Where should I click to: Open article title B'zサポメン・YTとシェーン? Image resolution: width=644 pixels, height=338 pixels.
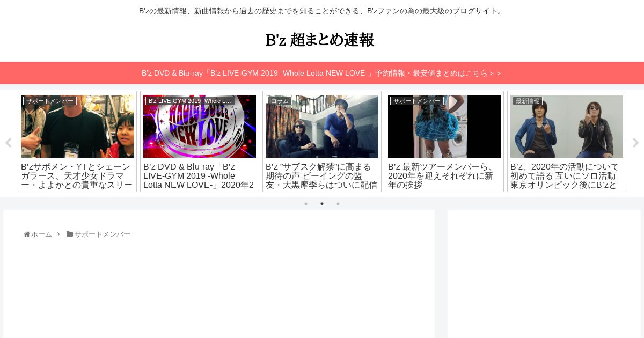pos(77,175)
